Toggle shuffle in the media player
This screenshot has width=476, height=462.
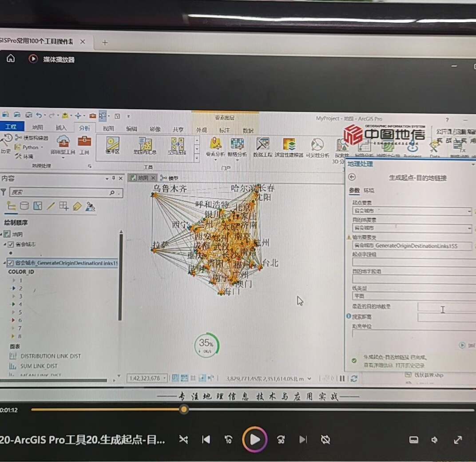(x=183, y=439)
